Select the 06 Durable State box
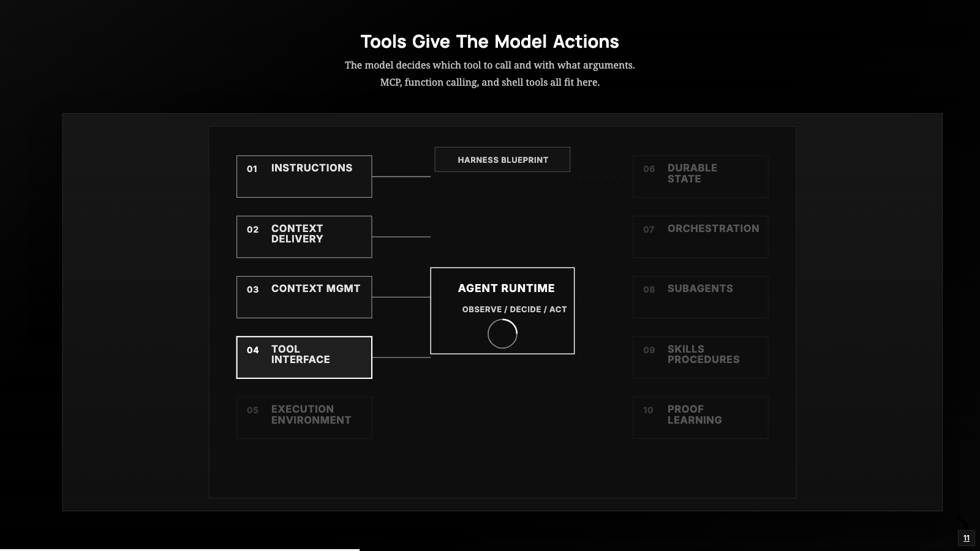Viewport: 980px width, 551px height. [x=700, y=176]
